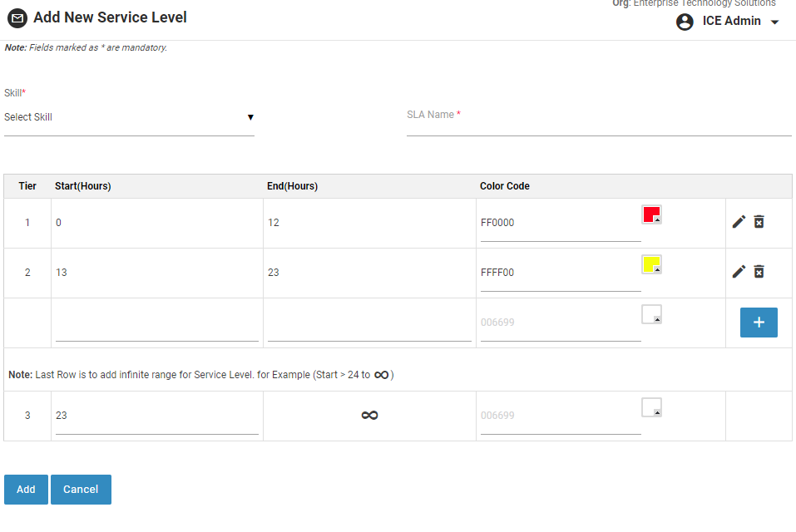Click the edit pencil icon for Tier 2
Viewport: 796px width, 532px height.
click(738, 272)
